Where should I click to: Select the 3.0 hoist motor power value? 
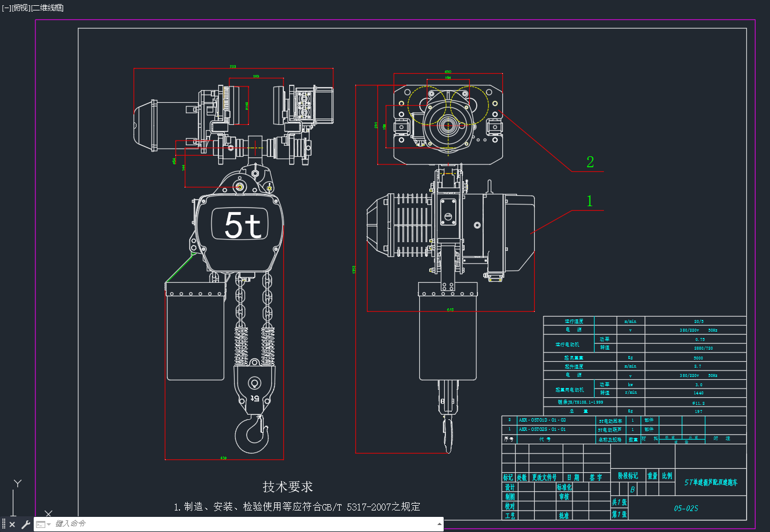699,384
